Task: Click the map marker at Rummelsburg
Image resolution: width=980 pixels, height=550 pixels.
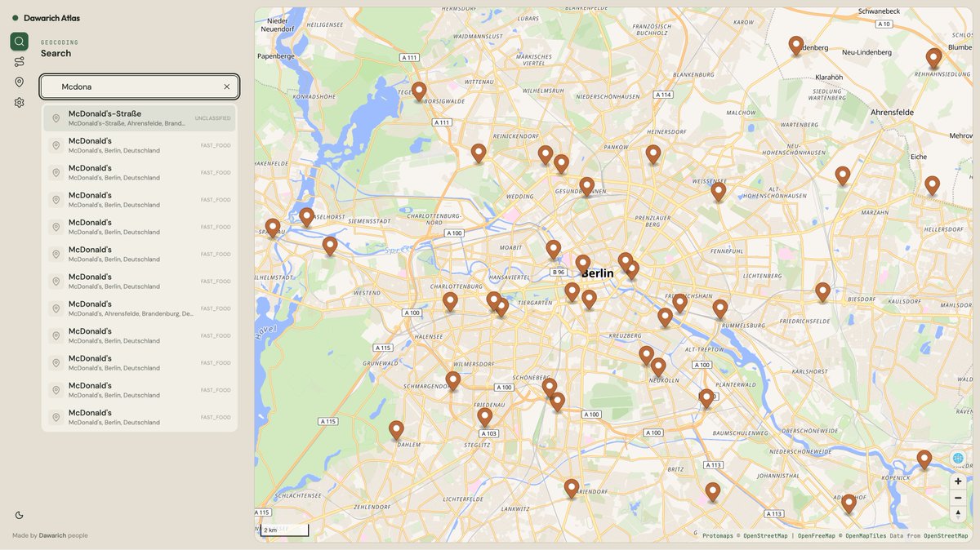Action: point(720,308)
